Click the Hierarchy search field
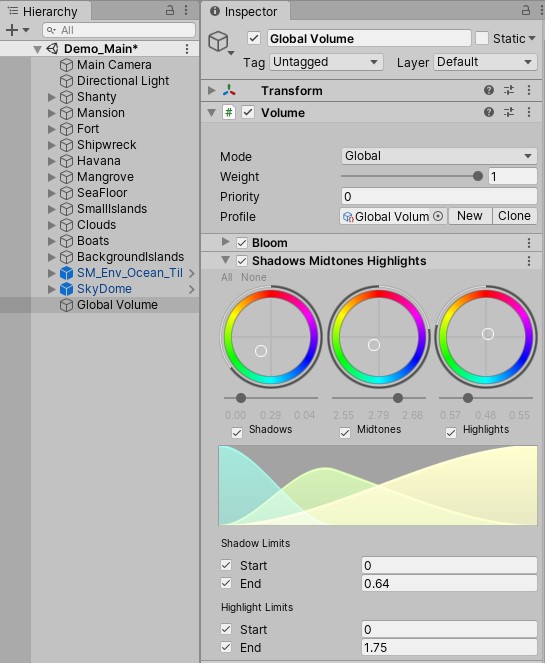545x663 pixels. tap(119, 30)
